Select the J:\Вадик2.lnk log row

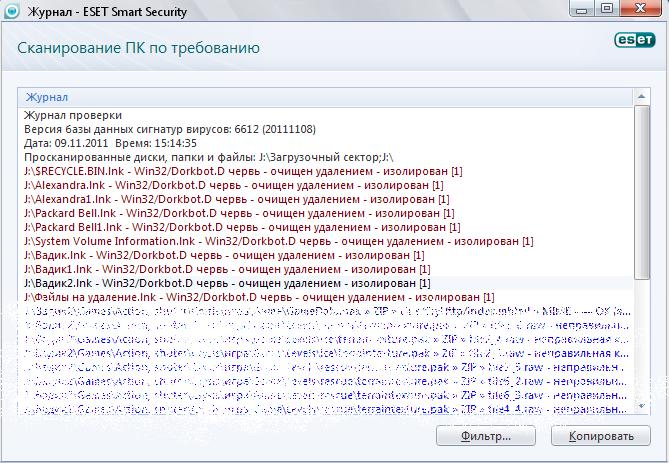pos(326,283)
